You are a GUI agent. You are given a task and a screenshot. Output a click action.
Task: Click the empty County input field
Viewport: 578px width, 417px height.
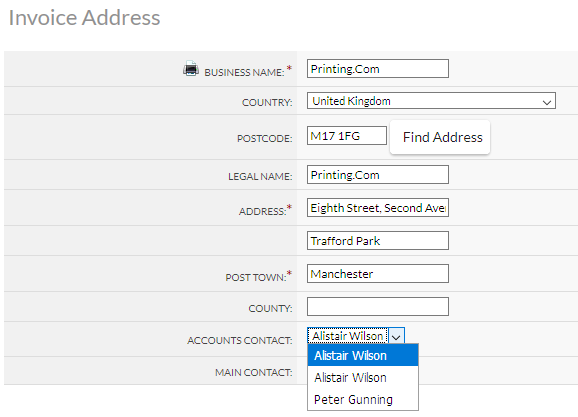pyautogui.click(x=378, y=307)
